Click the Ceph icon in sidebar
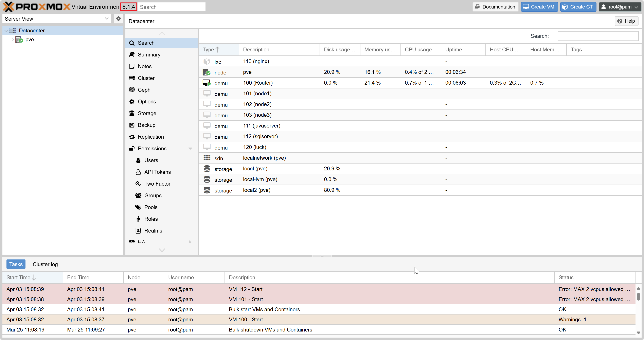 pyautogui.click(x=132, y=90)
